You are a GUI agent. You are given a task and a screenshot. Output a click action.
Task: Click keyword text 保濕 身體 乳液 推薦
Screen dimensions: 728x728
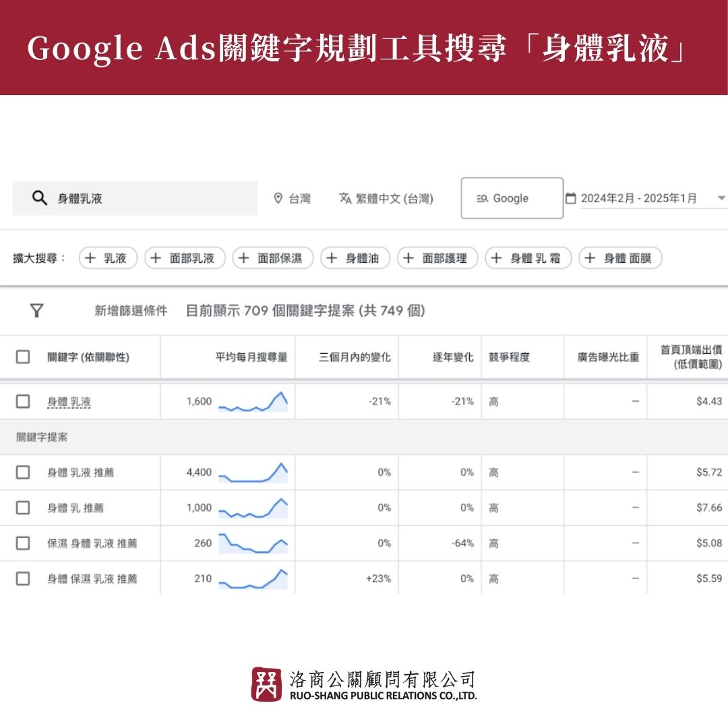click(x=92, y=543)
